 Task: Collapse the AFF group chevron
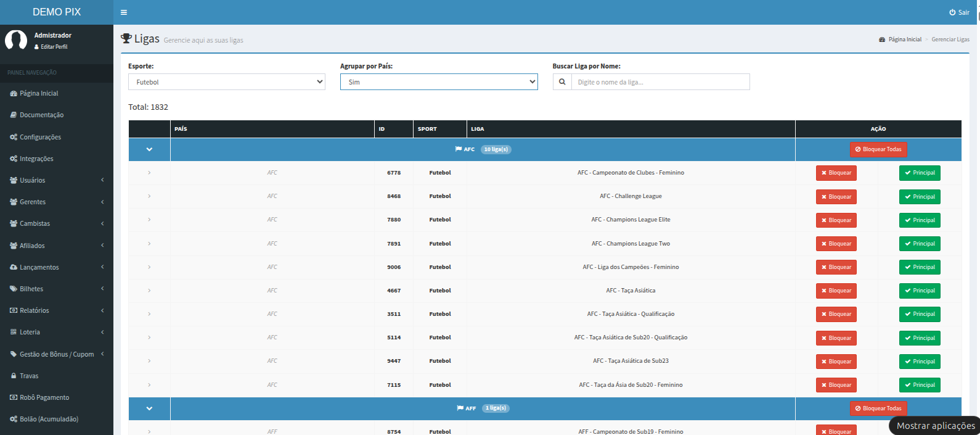point(149,408)
